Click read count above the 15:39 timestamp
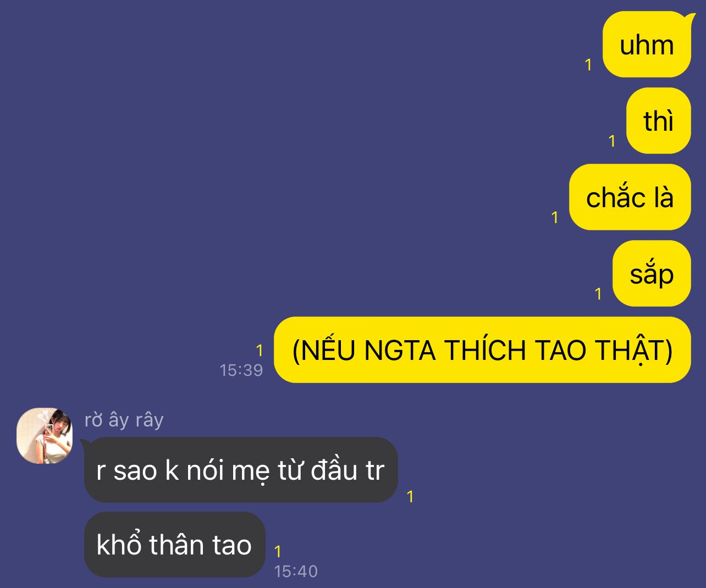Viewport: 706px width, 588px height. [x=260, y=350]
